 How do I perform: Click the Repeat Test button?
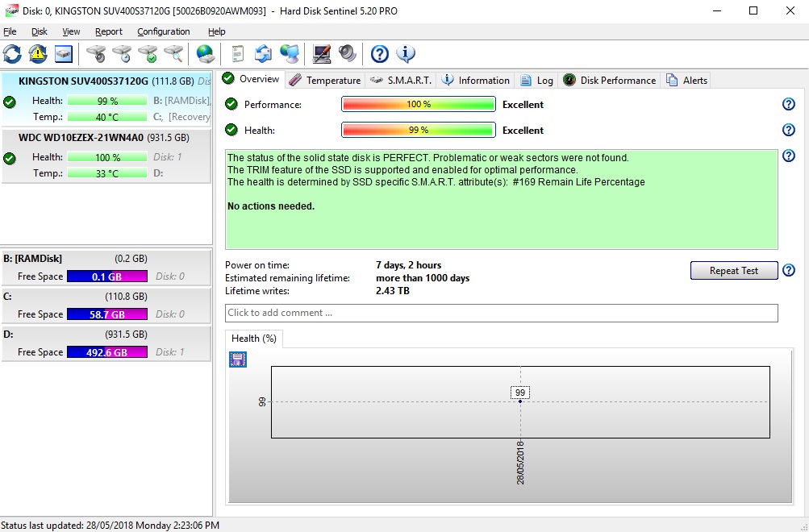pyautogui.click(x=734, y=271)
